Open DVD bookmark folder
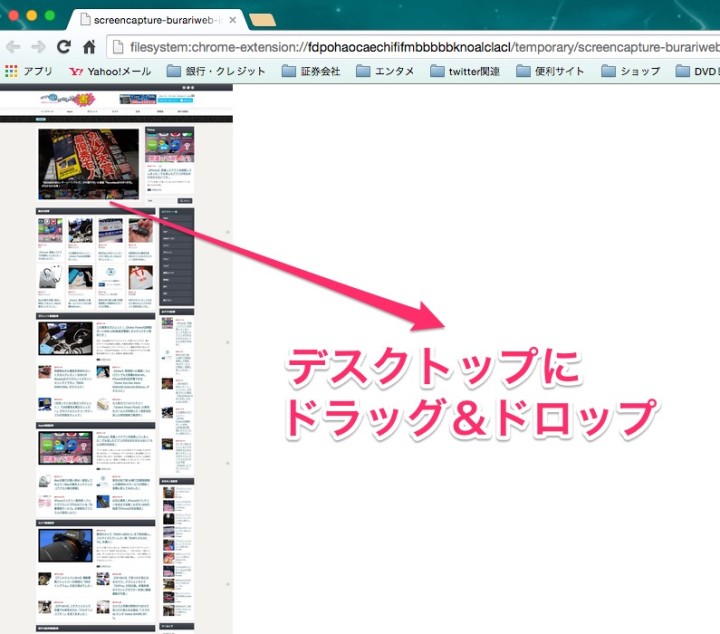The image size is (720, 634). coord(697,71)
